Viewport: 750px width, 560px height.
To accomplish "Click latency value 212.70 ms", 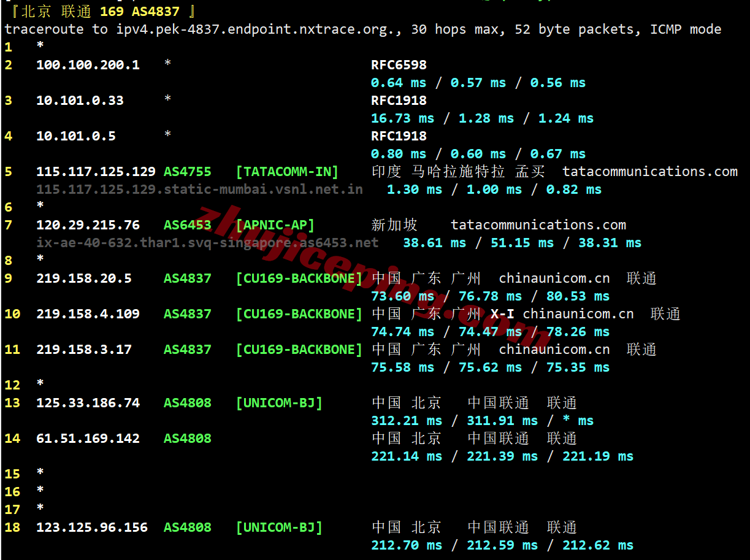I will click(407, 545).
